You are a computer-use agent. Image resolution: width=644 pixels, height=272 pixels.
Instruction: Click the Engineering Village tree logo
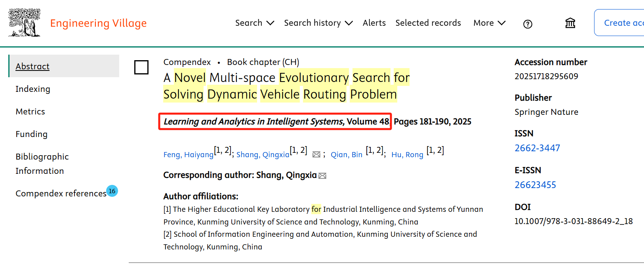coord(24,23)
